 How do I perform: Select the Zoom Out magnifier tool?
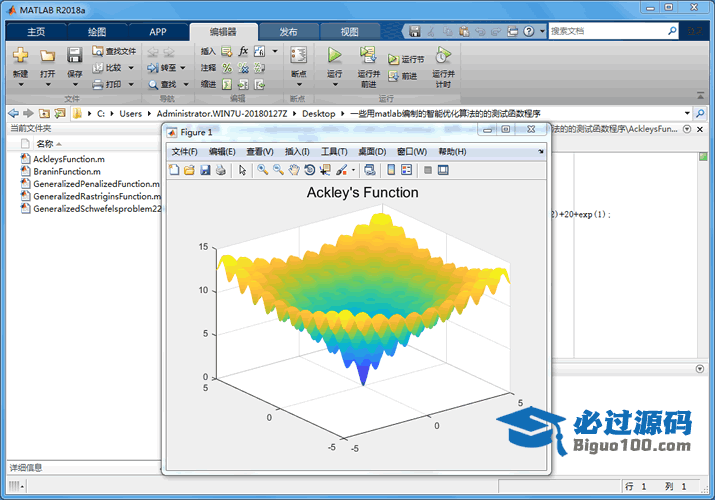click(x=278, y=170)
